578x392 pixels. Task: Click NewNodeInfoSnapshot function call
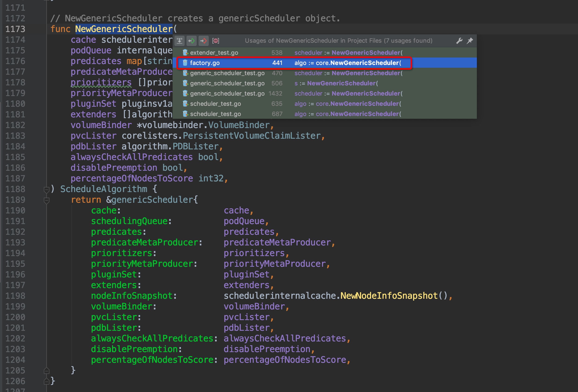pyautogui.click(x=389, y=296)
